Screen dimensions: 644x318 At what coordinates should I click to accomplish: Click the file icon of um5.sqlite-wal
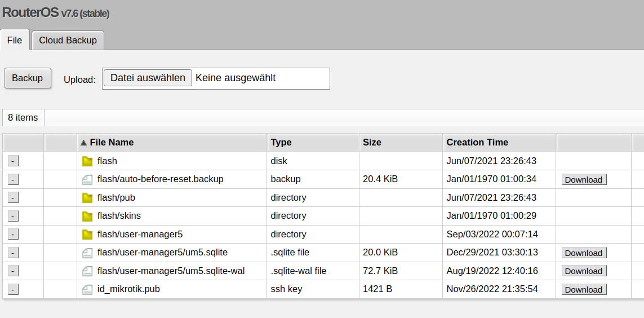87,271
